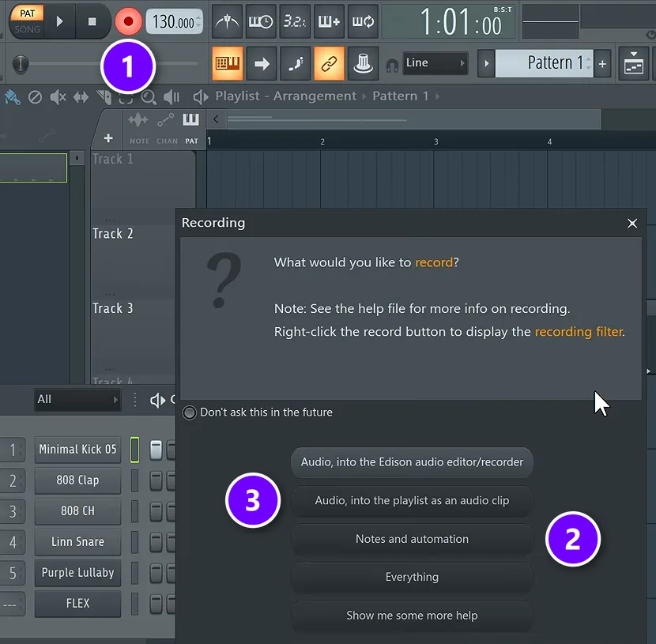The width and height of the screenshot is (656, 644).
Task: Expand arrow after Pattern 1 breadcrumb
Action: tap(437, 96)
